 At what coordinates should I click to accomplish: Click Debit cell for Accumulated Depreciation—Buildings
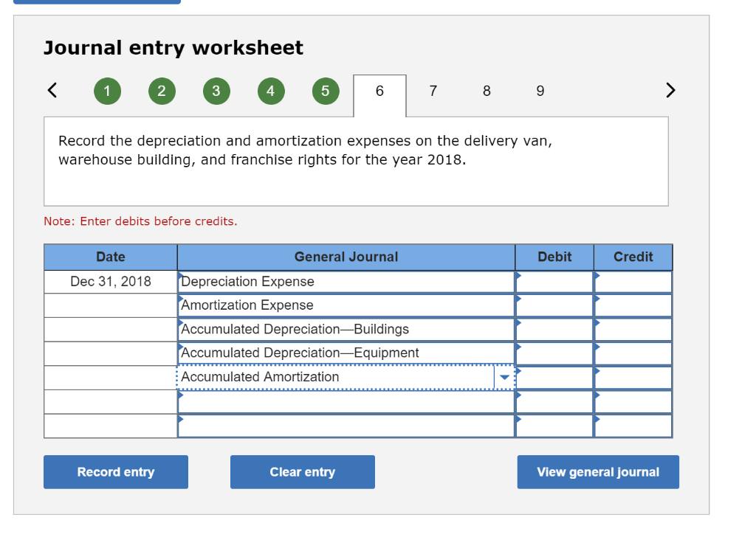(554, 330)
